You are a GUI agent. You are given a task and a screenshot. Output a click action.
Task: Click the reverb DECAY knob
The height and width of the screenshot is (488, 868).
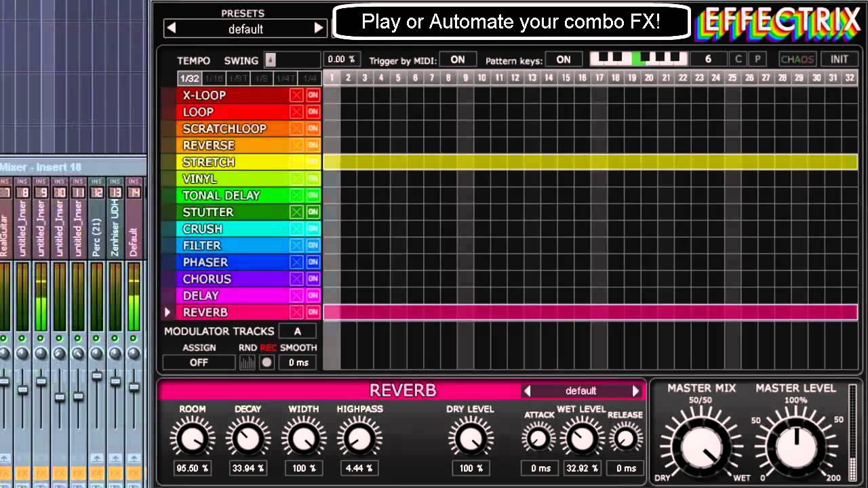[248, 439]
